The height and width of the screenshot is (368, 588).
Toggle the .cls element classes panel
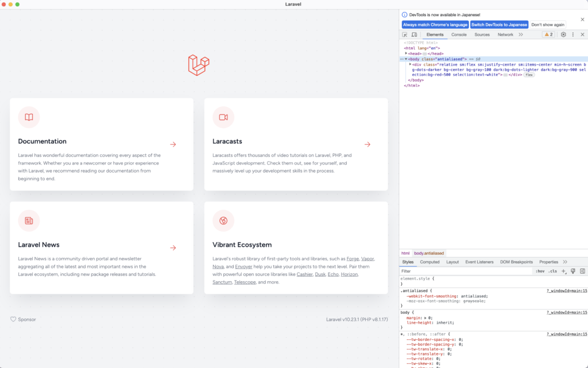[x=552, y=271]
